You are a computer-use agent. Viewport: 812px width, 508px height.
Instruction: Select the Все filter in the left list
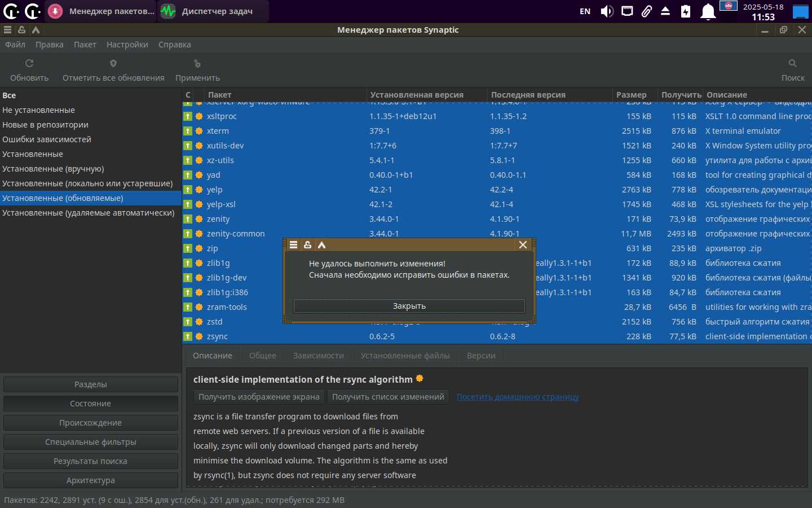pos(91,95)
